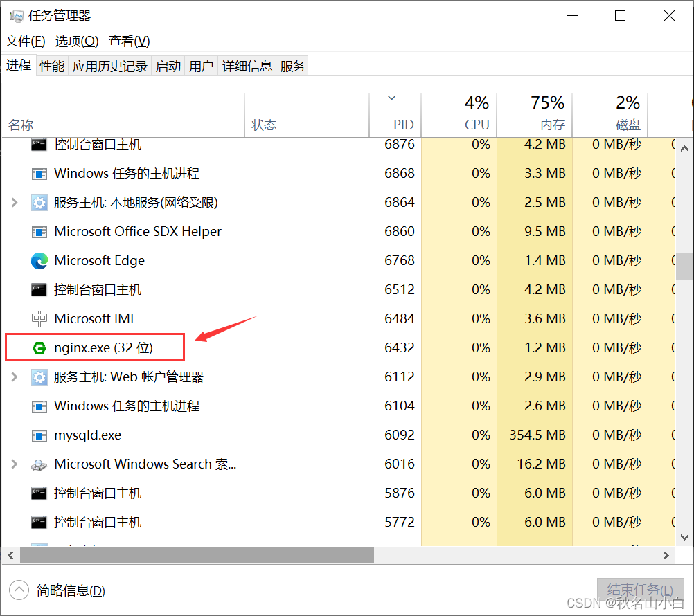This screenshot has width=694, height=616.
Task: Click the 9.5 MB memory value
Action: point(545,231)
